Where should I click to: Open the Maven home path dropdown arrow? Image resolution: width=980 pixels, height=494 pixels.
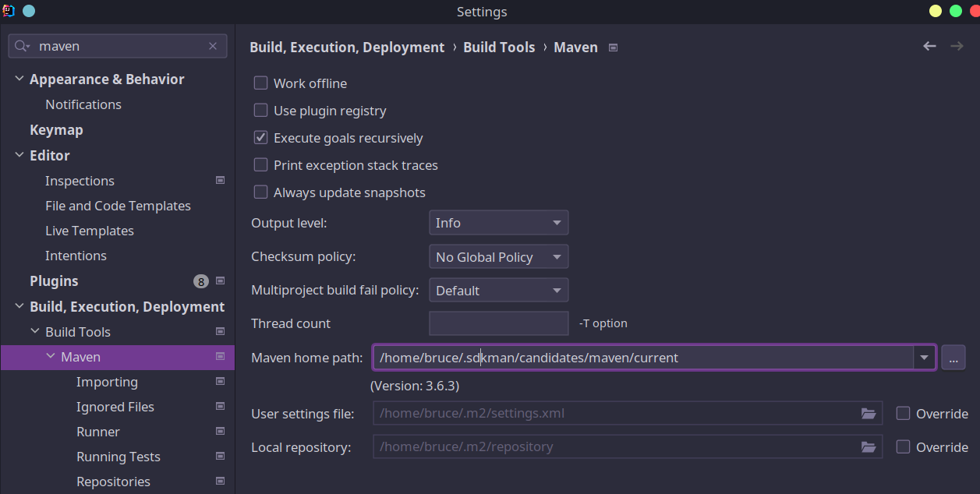pos(924,357)
